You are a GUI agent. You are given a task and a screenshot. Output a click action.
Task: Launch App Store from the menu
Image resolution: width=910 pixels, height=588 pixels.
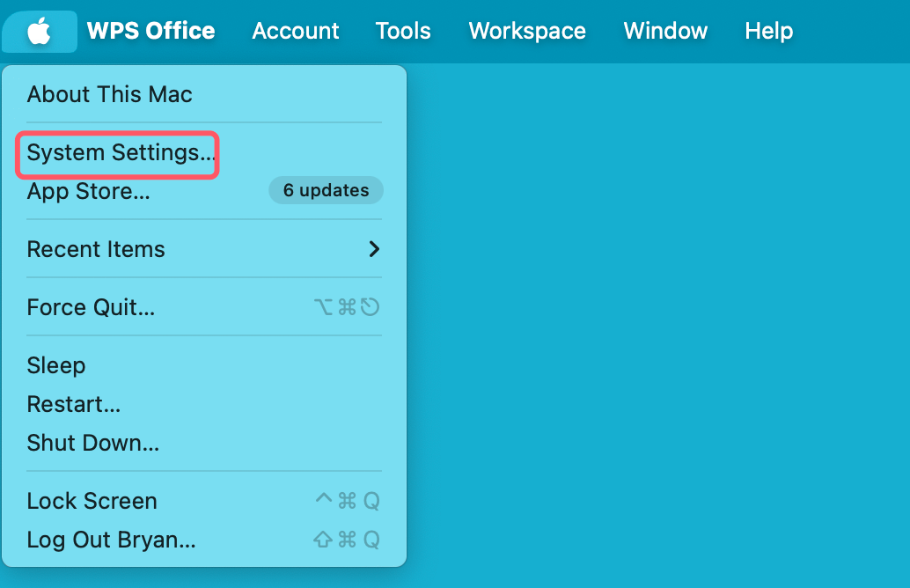[x=88, y=191]
